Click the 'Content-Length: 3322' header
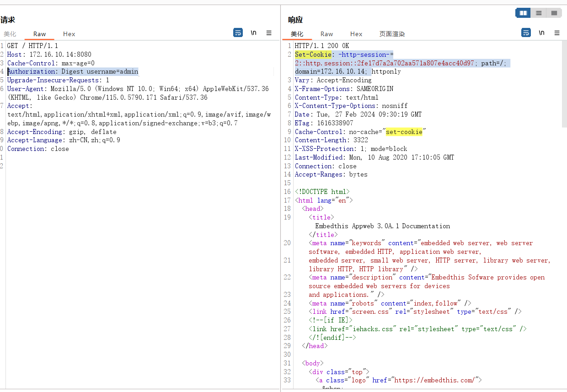 (x=332, y=140)
